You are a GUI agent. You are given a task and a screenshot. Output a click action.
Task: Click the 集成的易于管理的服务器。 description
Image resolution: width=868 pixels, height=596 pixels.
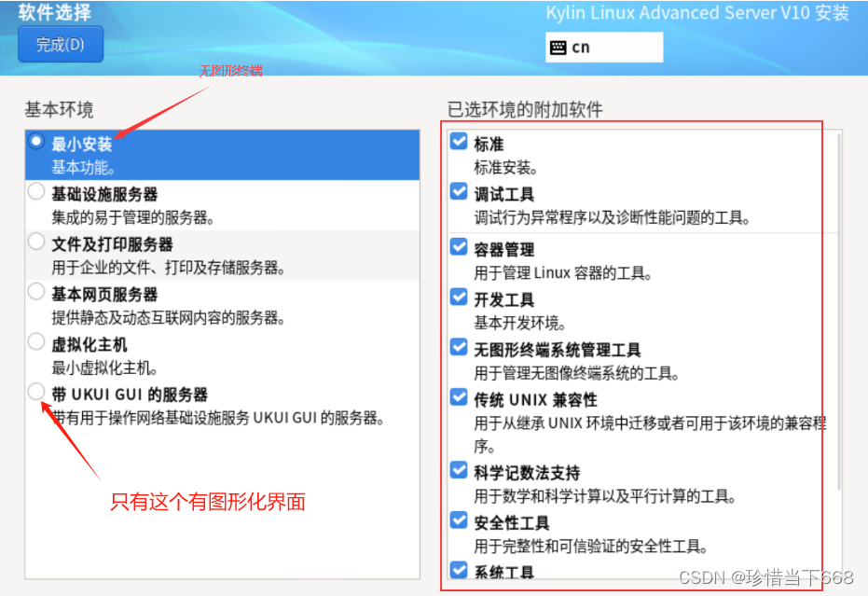click(x=132, y=217)
